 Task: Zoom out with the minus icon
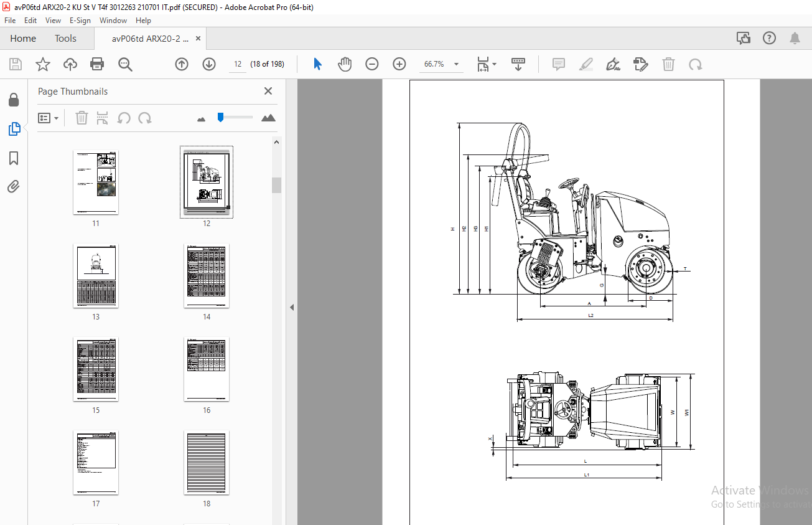(x=372, y=64)
